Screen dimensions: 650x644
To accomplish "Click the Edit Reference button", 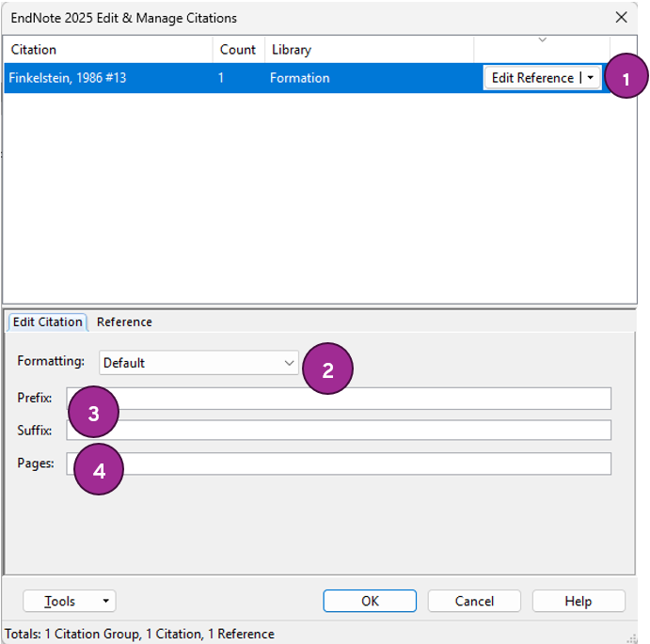I will (x=531, y=78).
